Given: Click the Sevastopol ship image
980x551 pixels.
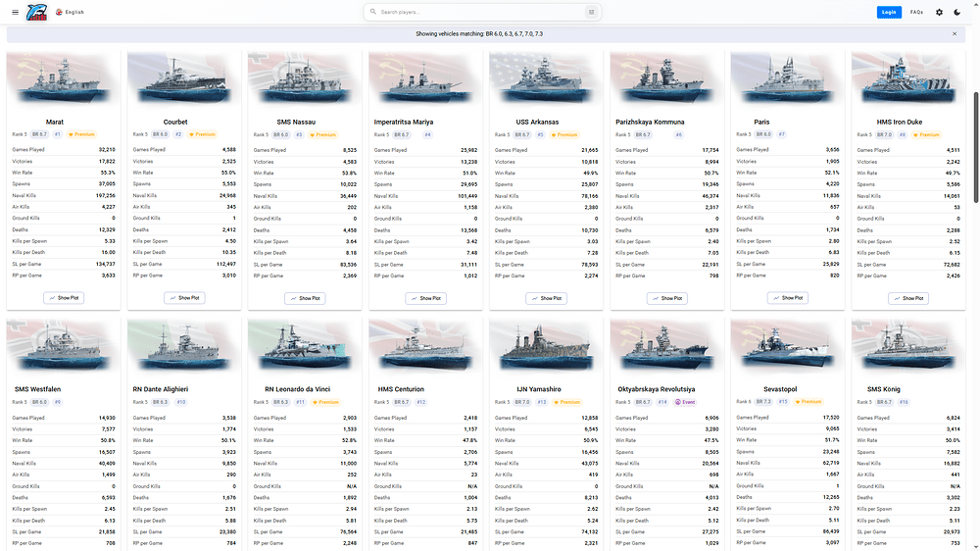Looking at the screenshot, I should [x=788, y=348].
